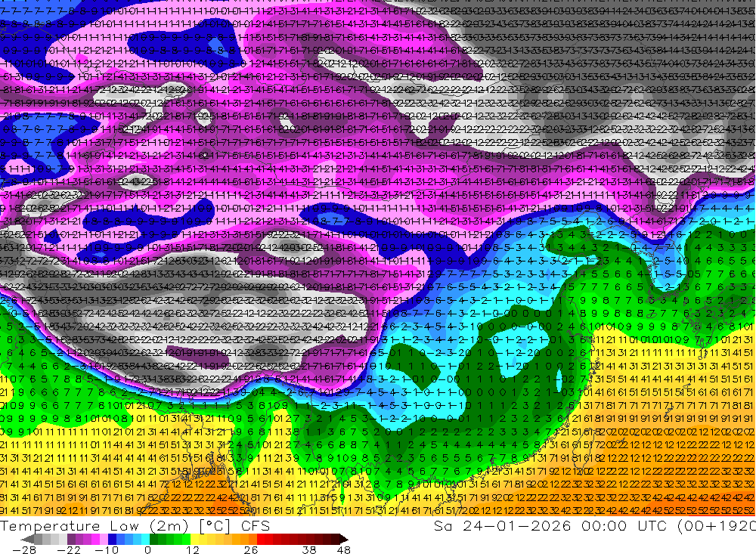This screenshot has height=554, width=756.
Task: Click the -10 legend value
Action: click(x=107, y=550)
